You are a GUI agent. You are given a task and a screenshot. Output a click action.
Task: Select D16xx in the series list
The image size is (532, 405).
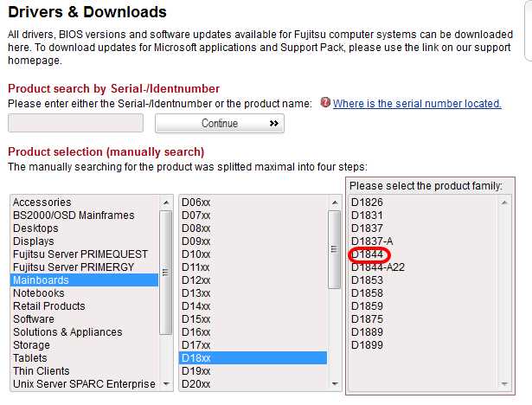click(253, 332)
